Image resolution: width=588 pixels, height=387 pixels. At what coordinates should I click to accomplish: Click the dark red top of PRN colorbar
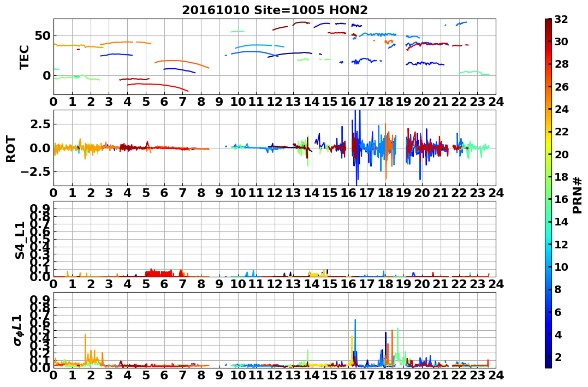pyautogui.click(x=548, y=22)
